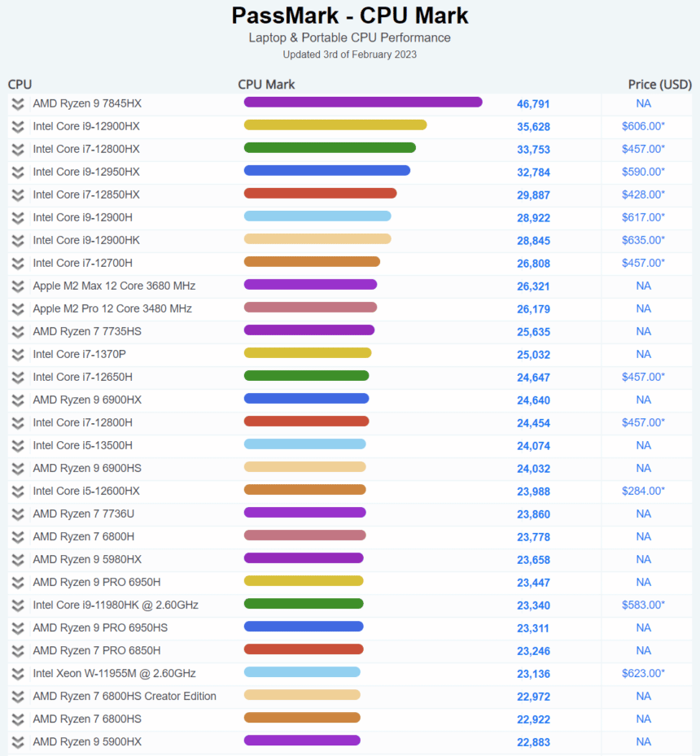
Task: Open the $284.00 price for Intel Core i5-12600HX
Action: 643,491
